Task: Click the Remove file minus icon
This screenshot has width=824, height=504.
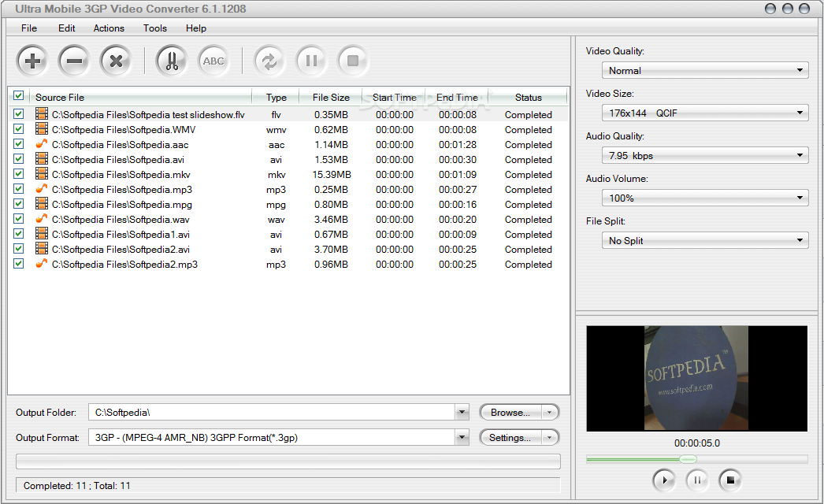Action: [x=74, y=61]
